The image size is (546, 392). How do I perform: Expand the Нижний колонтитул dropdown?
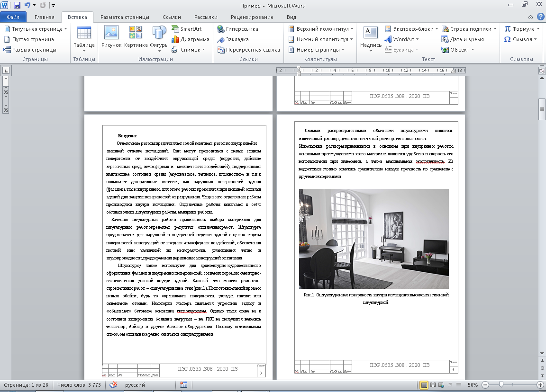pos(321,39)
